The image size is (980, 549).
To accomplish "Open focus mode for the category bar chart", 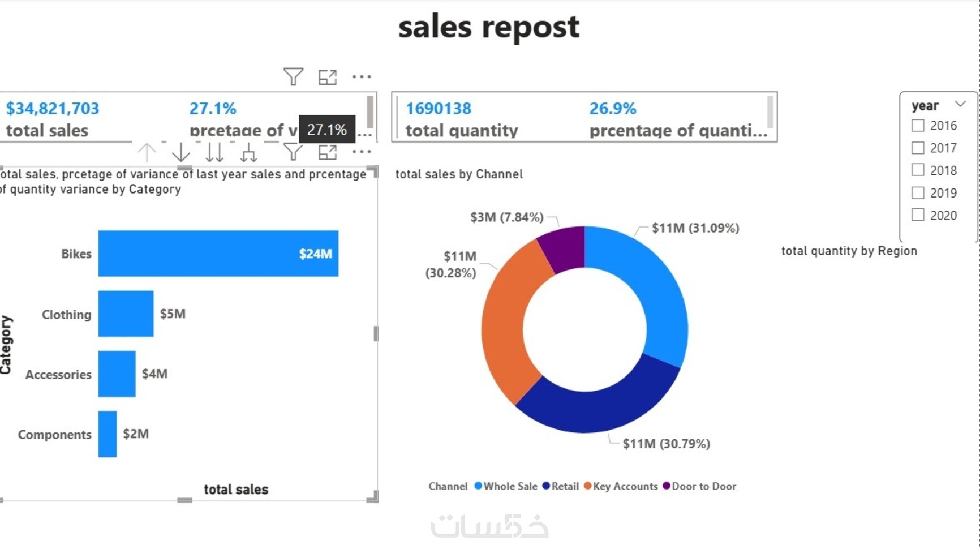I will [328, 152].
